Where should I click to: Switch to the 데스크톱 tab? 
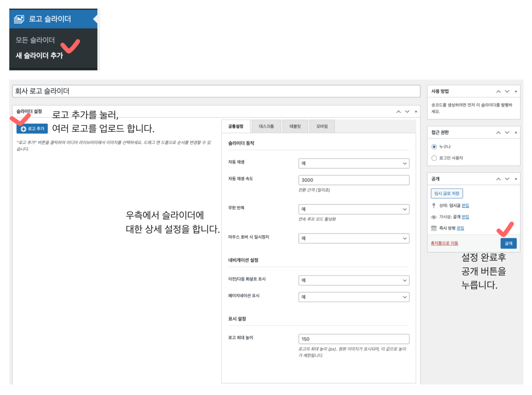click(x=266, y=126)
